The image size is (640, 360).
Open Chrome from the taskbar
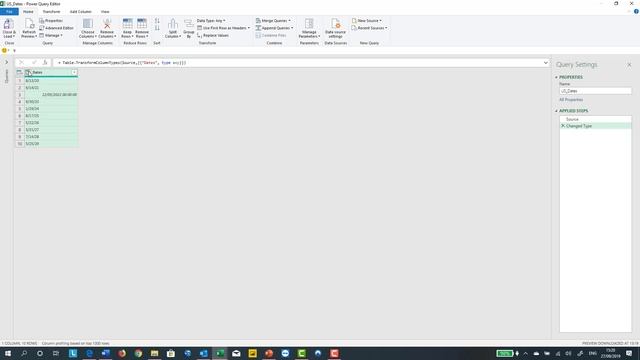[x=138, y=353]
